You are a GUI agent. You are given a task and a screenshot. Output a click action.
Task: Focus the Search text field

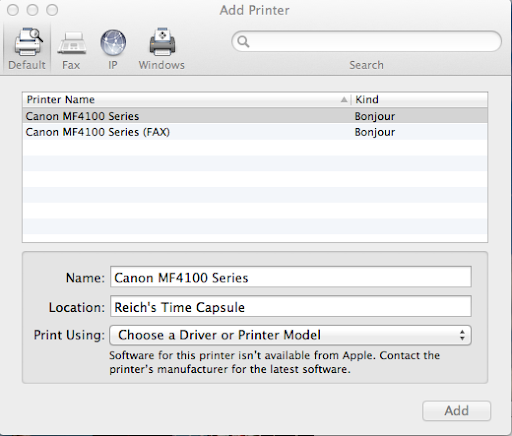(366, 41)
